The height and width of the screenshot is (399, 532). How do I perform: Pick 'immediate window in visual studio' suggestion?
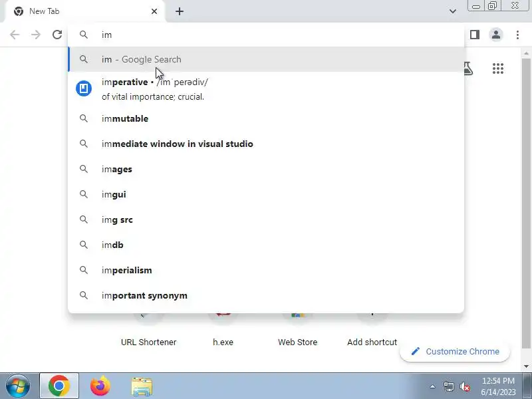(266, 144)
